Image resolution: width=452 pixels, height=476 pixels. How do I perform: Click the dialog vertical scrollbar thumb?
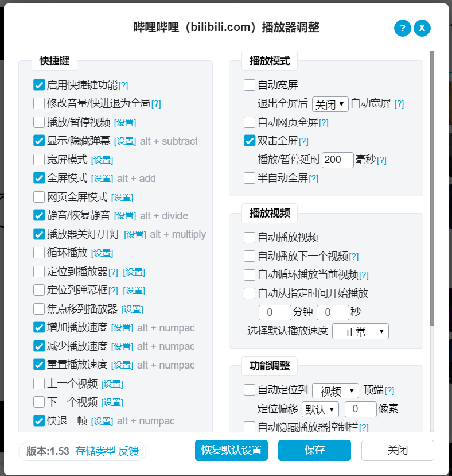point(432,188)
